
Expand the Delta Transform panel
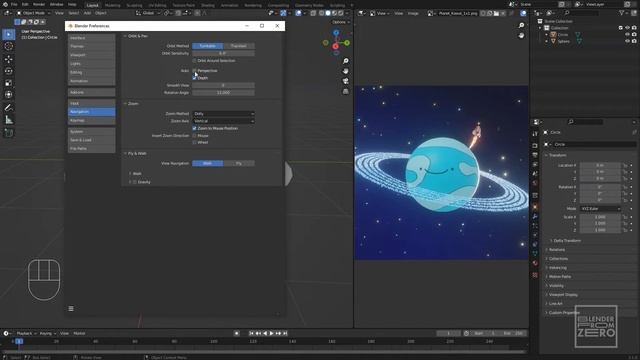[567, 241]
